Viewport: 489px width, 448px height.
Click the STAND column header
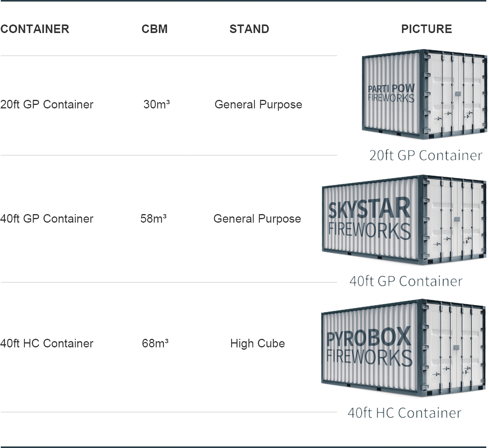pos(249,29)
